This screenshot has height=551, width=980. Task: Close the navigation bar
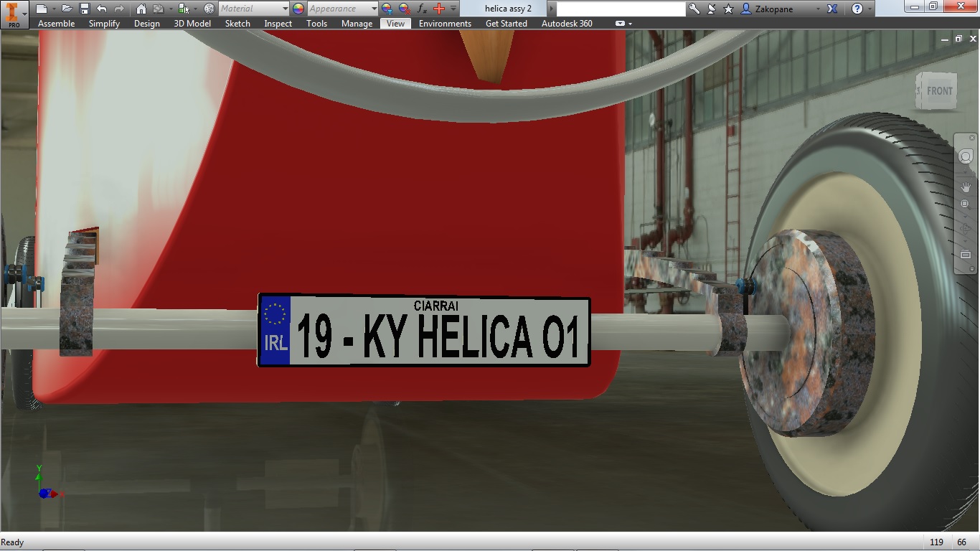click(x=972, y=138)
